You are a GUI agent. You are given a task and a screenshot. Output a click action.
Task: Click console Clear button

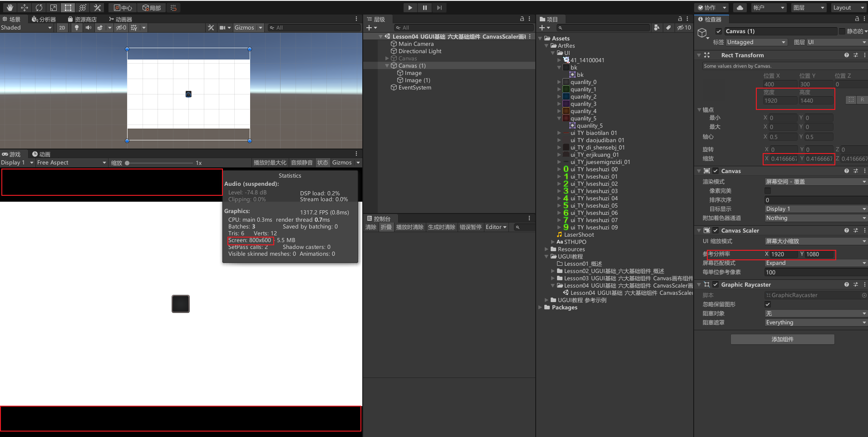coord(371,227)
